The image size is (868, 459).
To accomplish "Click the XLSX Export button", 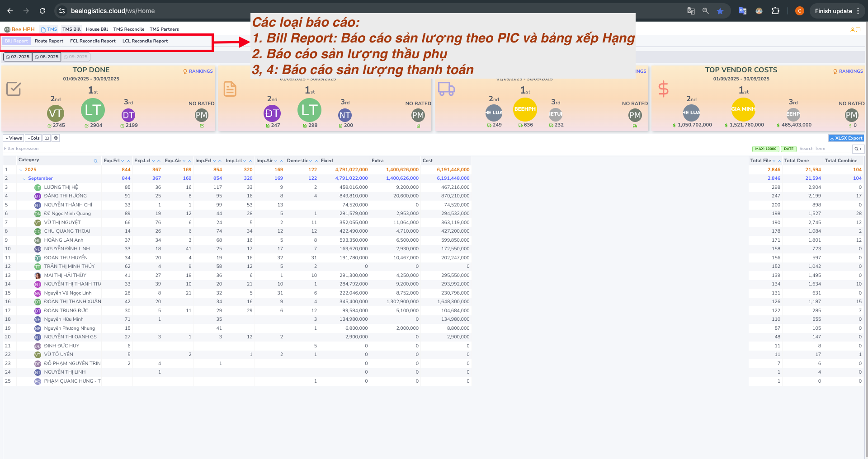I will [846, 138].
